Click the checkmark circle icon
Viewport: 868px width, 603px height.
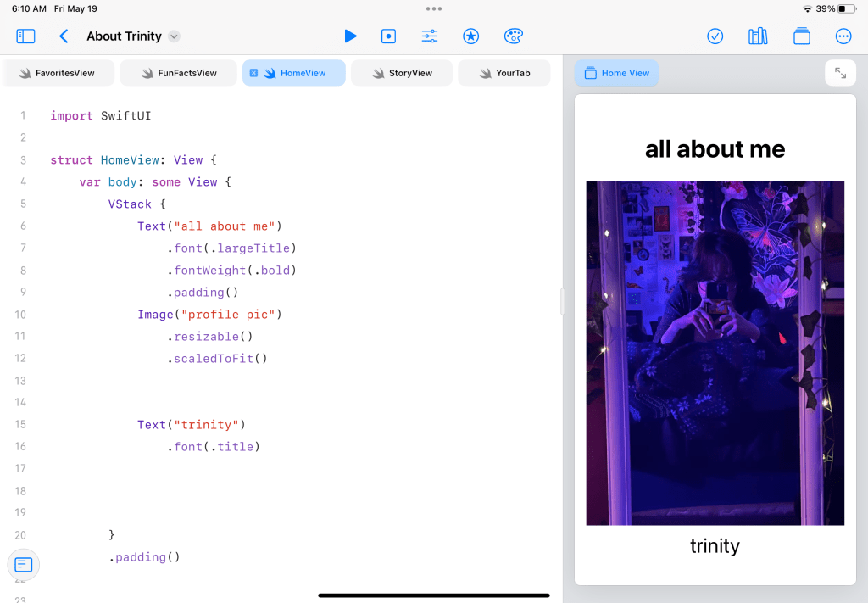coord(715,36)
